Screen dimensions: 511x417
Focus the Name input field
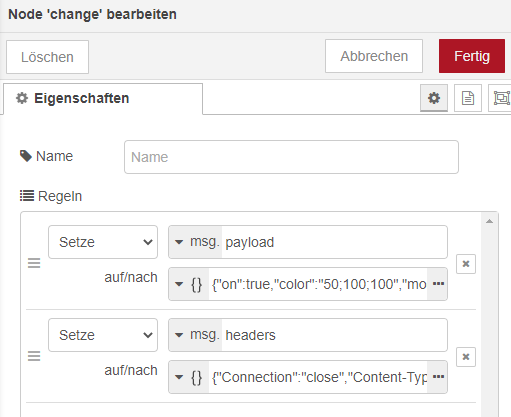[x=291, y=157]
